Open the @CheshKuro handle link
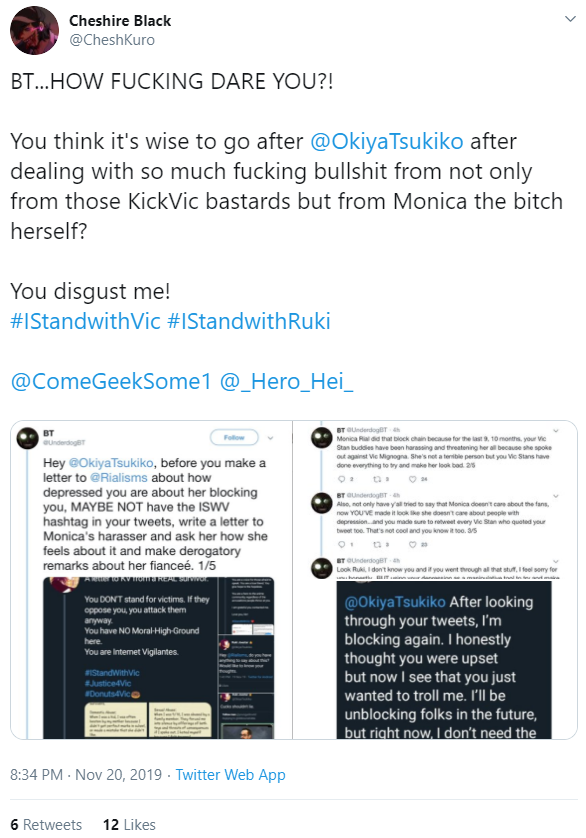 click(112, 40)
